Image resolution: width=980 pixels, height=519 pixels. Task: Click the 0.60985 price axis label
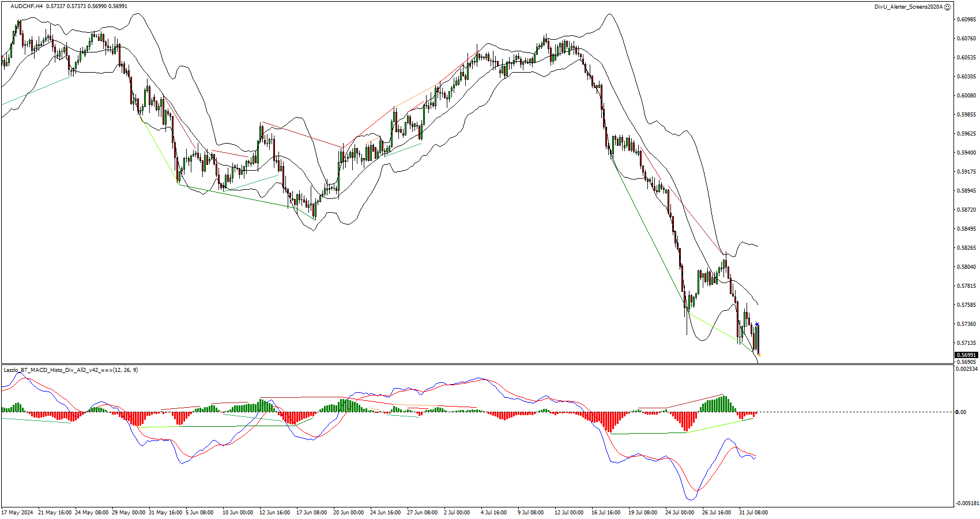pyautogui.click(x=966, y=20)
